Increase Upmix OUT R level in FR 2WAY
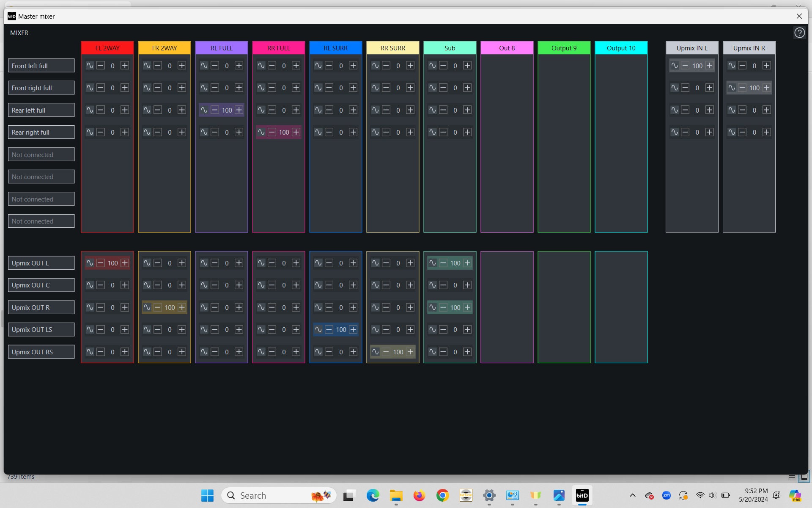This screenshot has width=812, height=508. tap(182, 307)
